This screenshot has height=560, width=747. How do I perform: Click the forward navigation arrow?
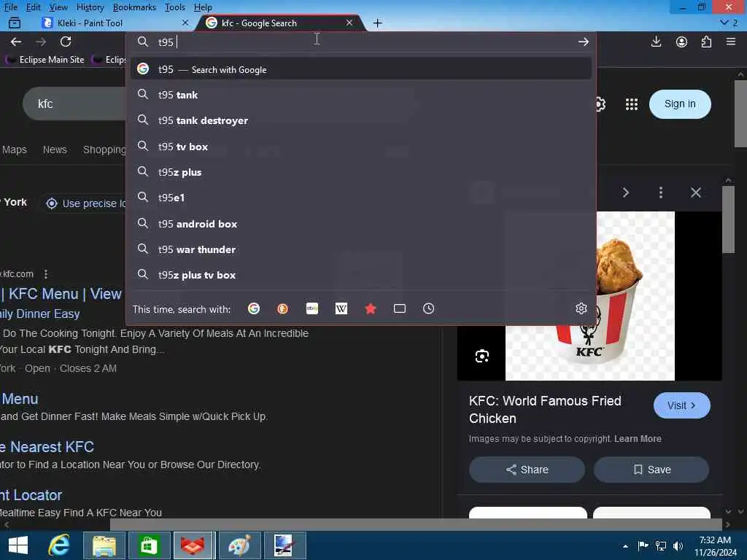pyautogui.click(x=41, y=42)
